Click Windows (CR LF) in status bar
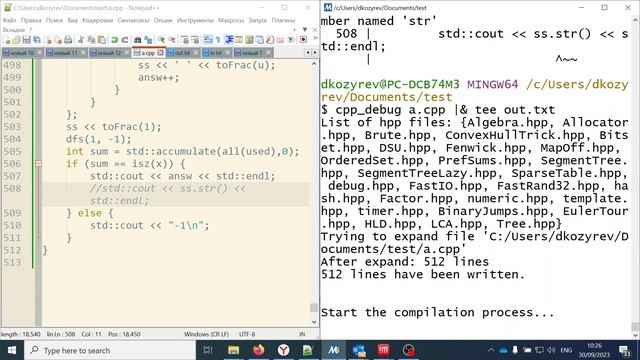This screenshot has height=360, width=640. 206,334
